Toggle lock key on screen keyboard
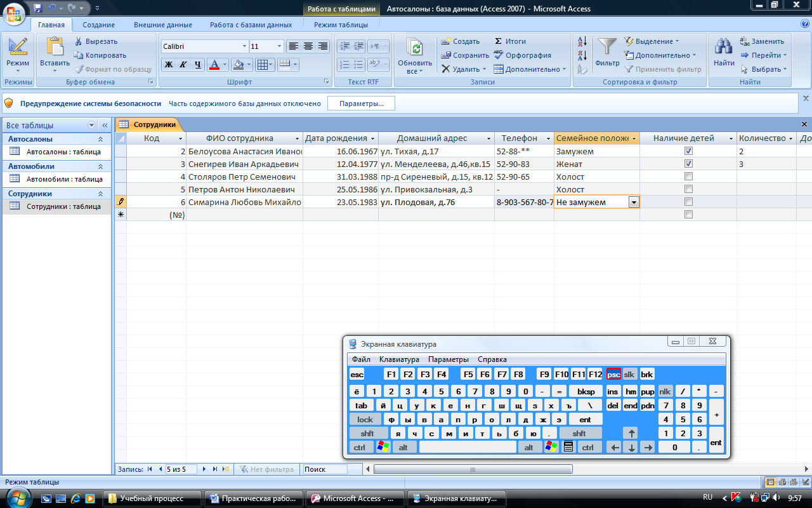Viewport: 812px width, 508px height. point(365,419)
